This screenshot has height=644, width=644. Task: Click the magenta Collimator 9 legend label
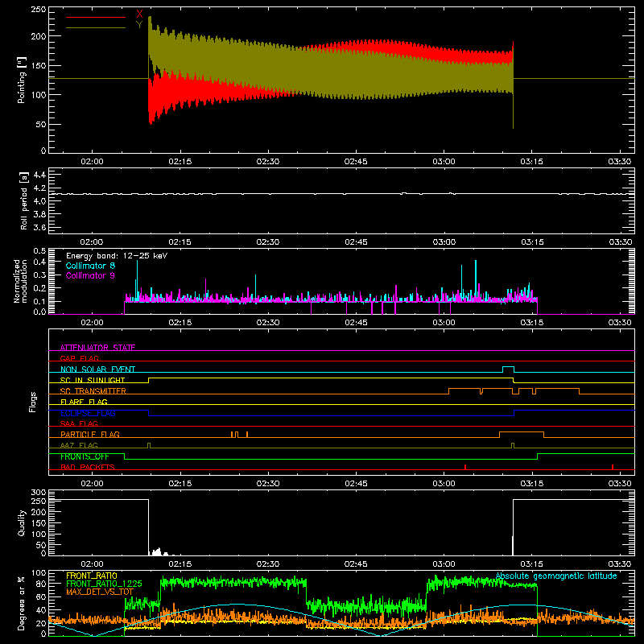(x=90, y=275)
